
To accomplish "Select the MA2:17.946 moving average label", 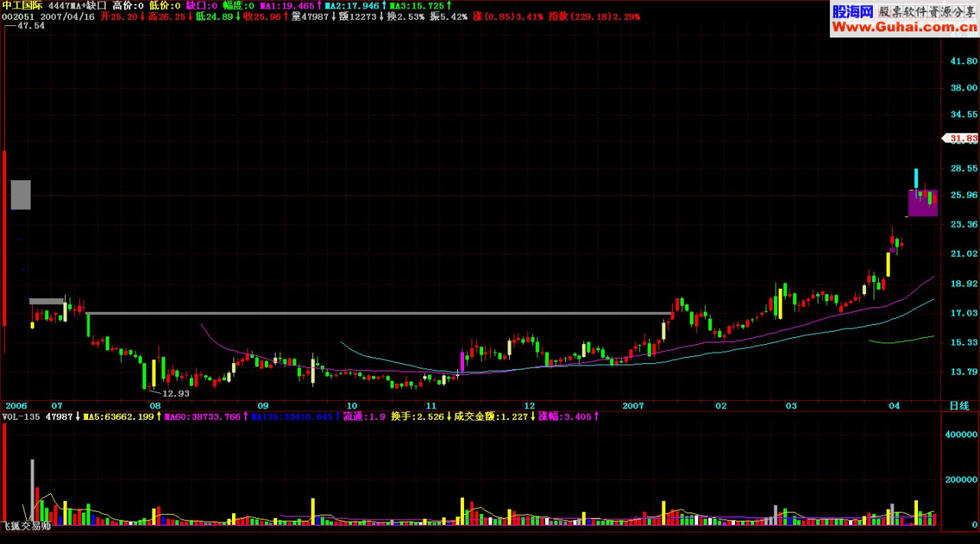I will pos(354,5).
